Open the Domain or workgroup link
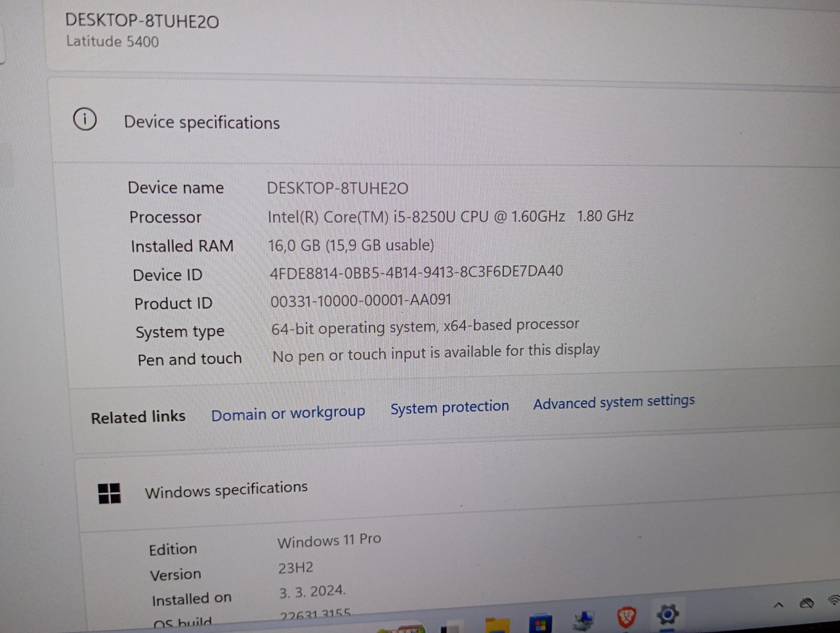Screen dimensions: 840x633 pos(288,413)
